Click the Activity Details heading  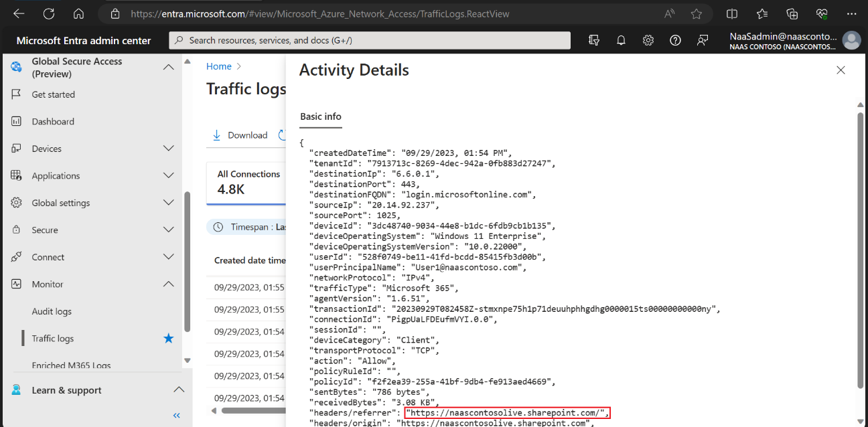pos(354,70)
